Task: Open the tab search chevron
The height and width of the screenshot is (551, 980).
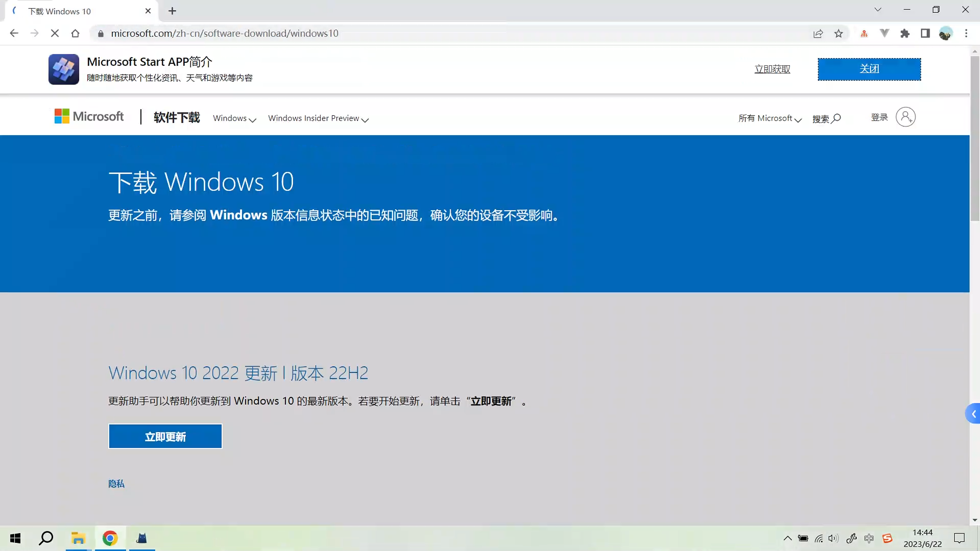Action: (x=878, y=10)
